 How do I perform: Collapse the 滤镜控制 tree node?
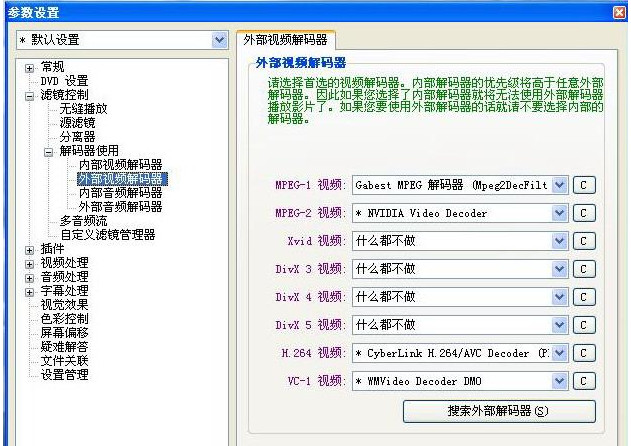click(x=30, y=95)
